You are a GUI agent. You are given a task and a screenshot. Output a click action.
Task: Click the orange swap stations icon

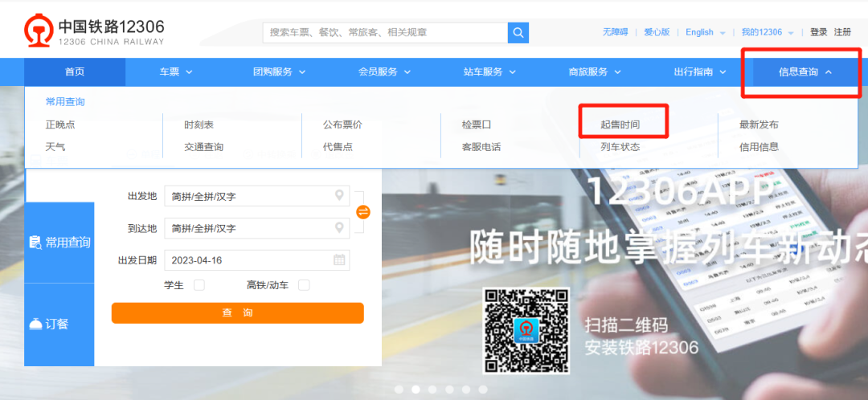click(363, 212)
